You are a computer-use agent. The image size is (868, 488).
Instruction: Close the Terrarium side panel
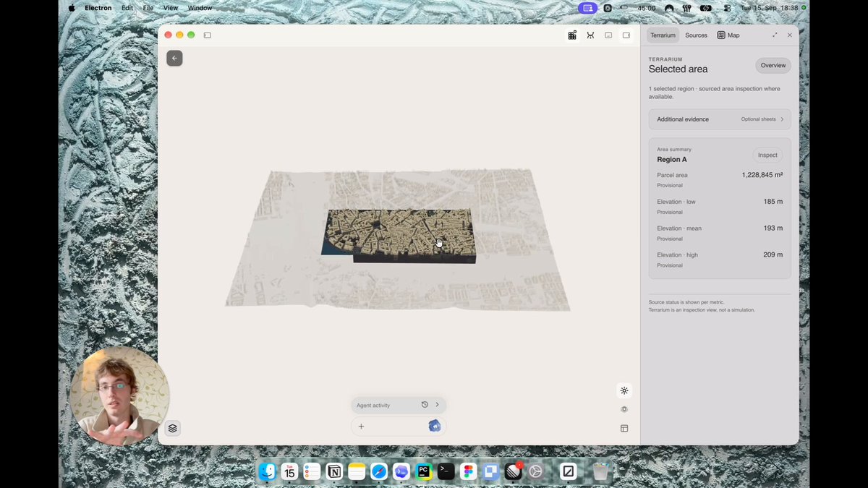click(x=790, y=35)
